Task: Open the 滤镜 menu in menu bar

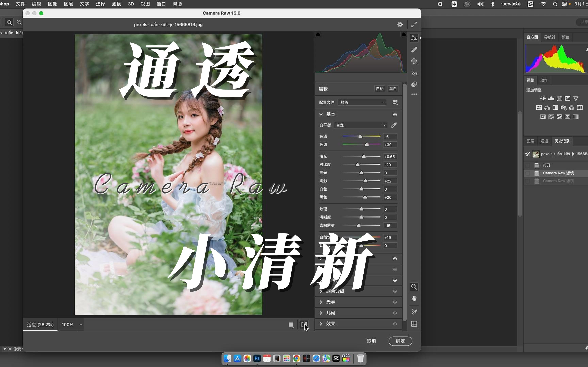Action: pos(116,4)
